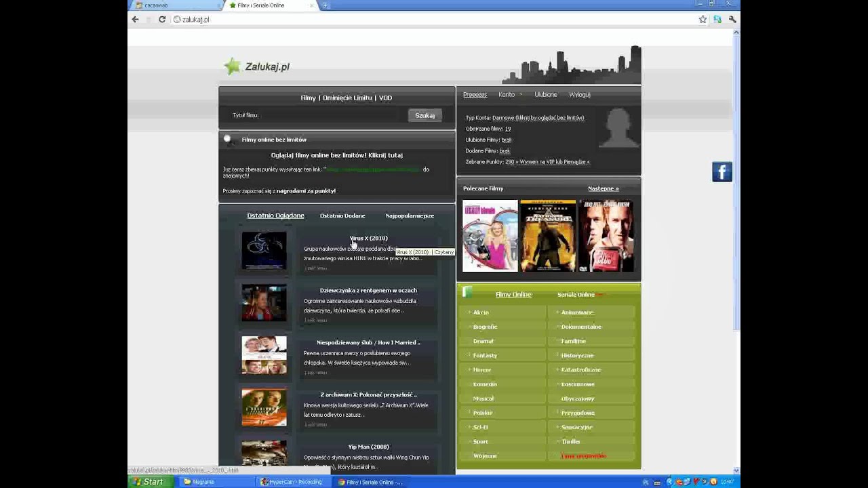Click the Niespodziewany ślub poster thumbnail
The width and height of the screenshot is (868, 488).
pos(264,355)
